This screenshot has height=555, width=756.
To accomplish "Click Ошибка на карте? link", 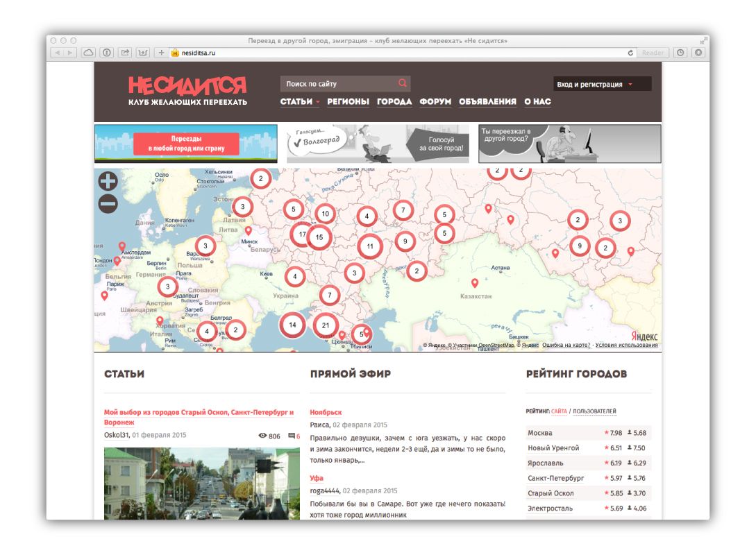I will coord(566,345).
